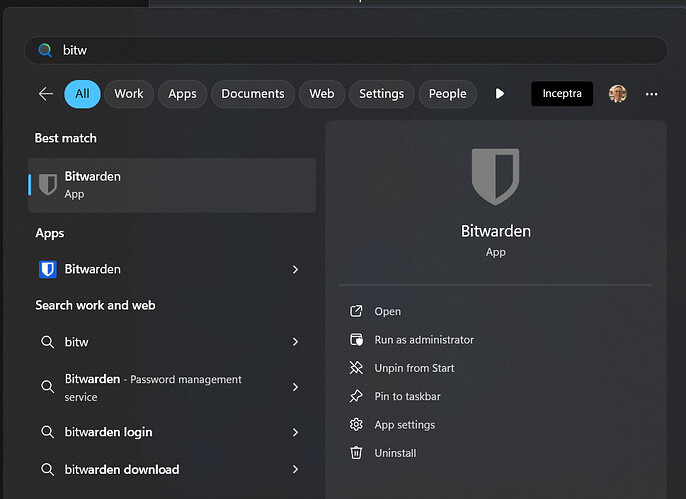Open the three-dot options menu

(651, 94)
